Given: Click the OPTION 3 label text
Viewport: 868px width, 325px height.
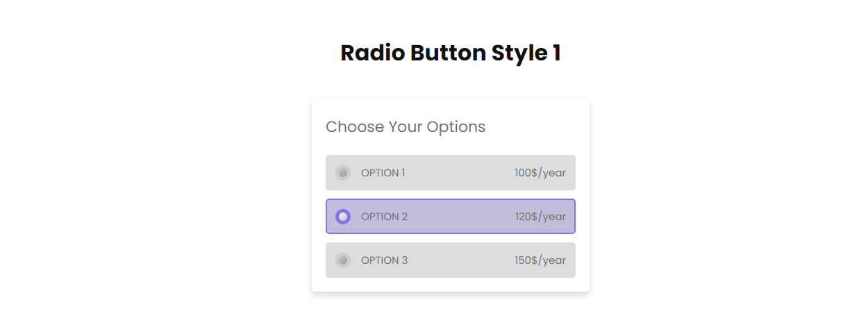Looking at the screenshot, I should [x=384, y=260].
